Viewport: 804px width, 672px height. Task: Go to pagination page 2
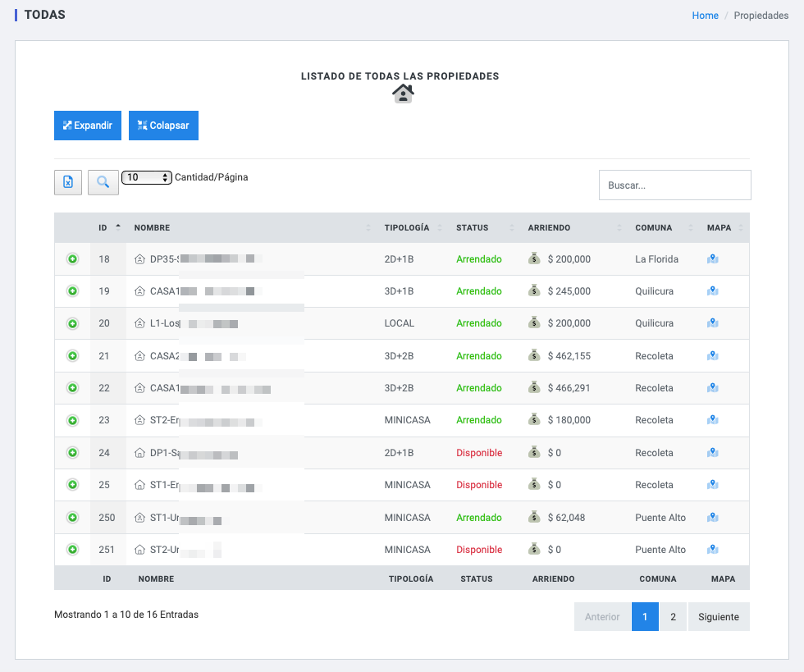pos(673,616)
